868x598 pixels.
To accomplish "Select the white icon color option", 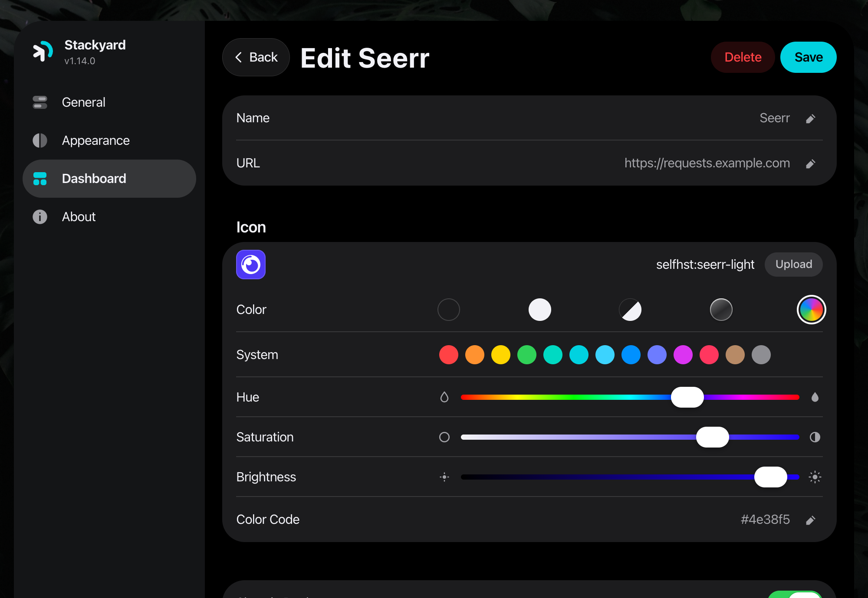I will tap(540, 310).
